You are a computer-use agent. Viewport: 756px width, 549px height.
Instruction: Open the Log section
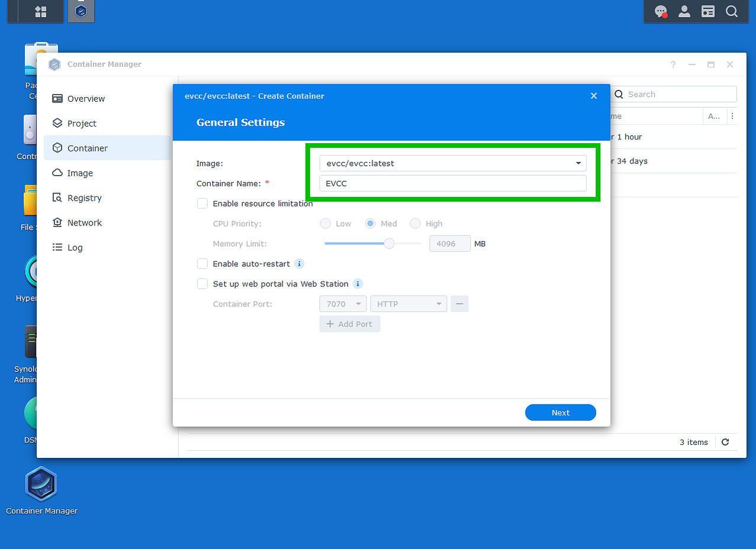tap(107, 248)
